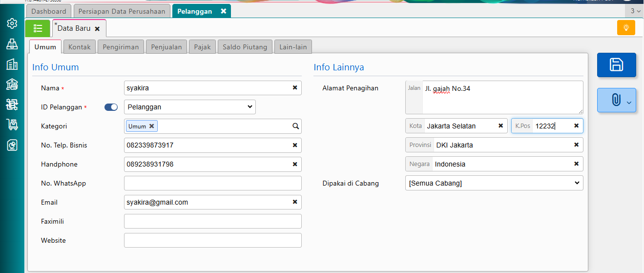Clear the Provinsi DKI Jakarta field
The height and width of the screenshot is (273, 644).
point(576,145)
